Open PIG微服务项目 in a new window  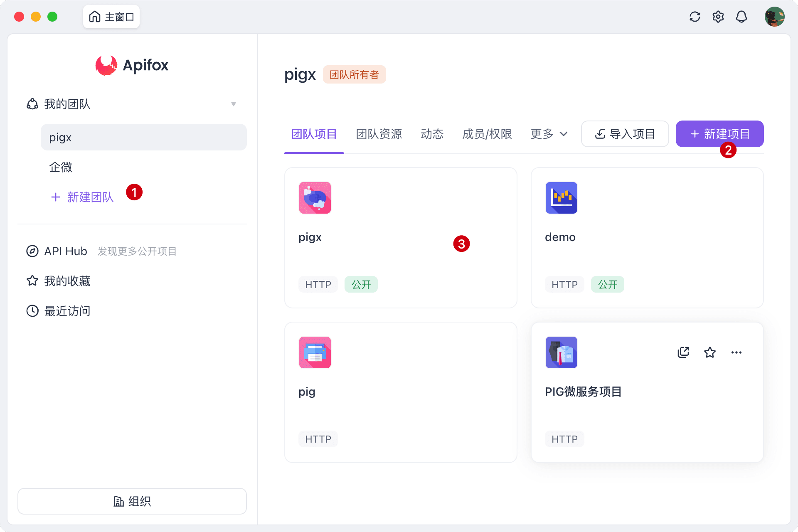(683, 352)
